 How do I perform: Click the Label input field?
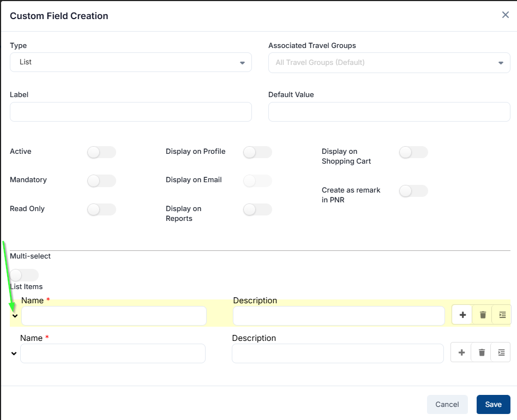click(x=131, y=112)
